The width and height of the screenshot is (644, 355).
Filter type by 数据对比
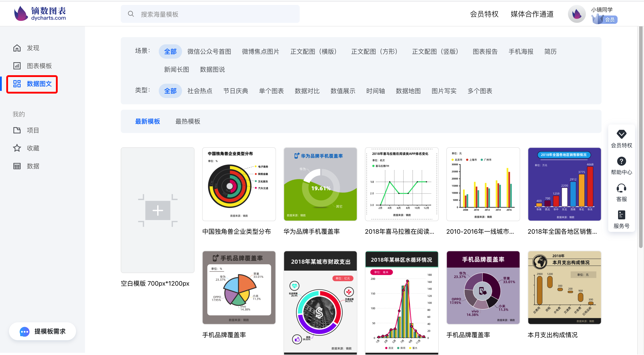307,91
